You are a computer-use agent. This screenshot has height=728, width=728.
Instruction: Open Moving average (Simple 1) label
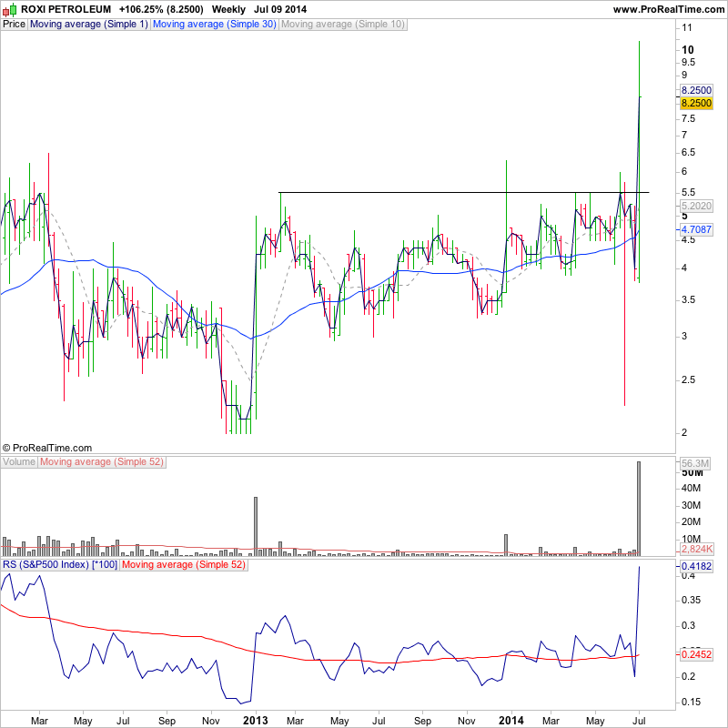88,25
